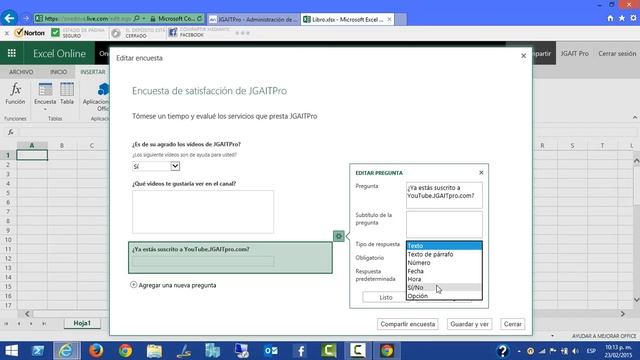The width and height of the screenshot is (640, 360).
Task: Switch to the JGAITPro Administración browser tab
Action: click(254, 19)
